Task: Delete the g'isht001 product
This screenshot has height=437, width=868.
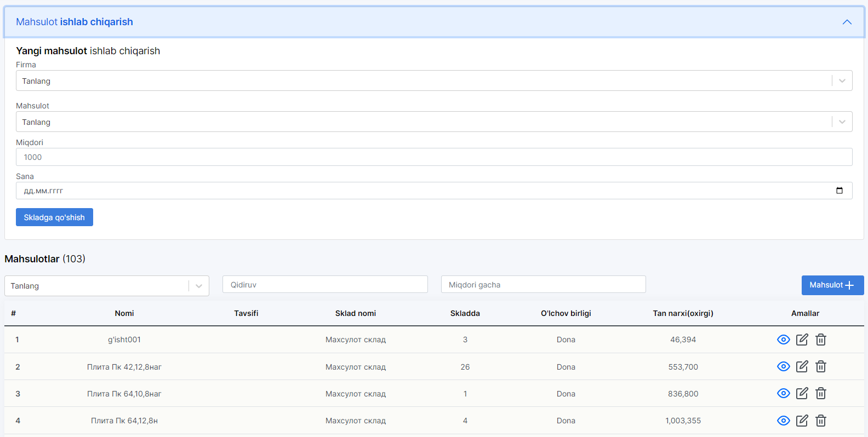Action: pos(821,340)
